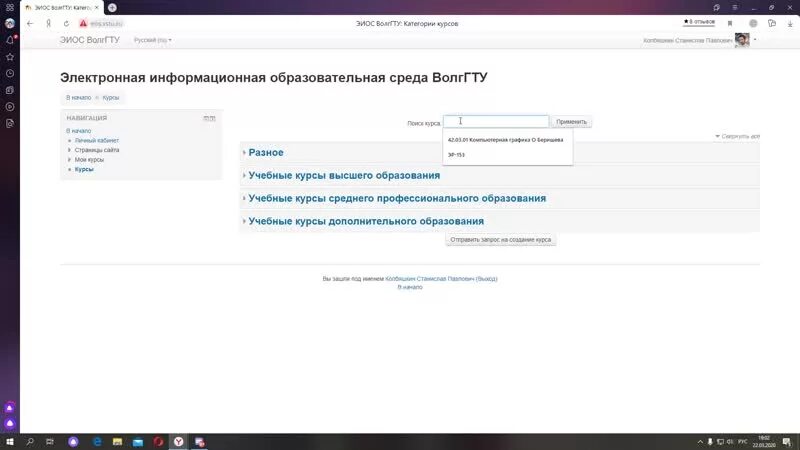
Task: Select suggestion '42.03.01 Компьютерная графика'
Action: click(506, 140)
